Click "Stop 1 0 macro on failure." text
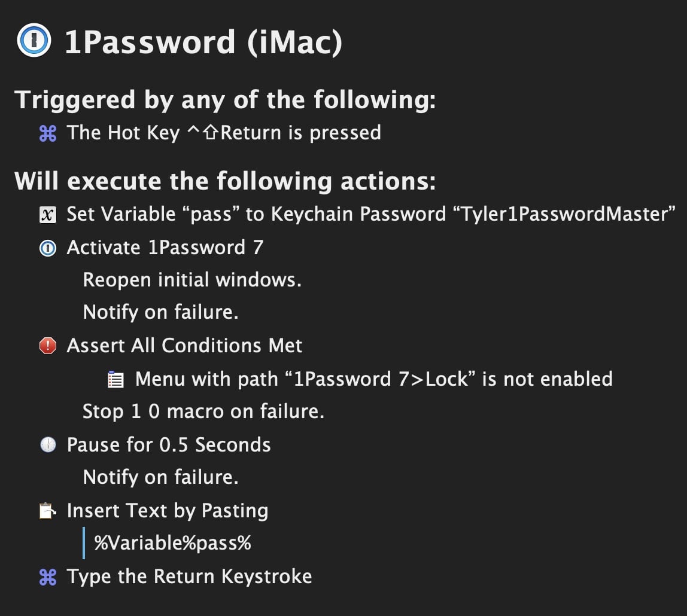687x616 pixels. coord(203,411)
